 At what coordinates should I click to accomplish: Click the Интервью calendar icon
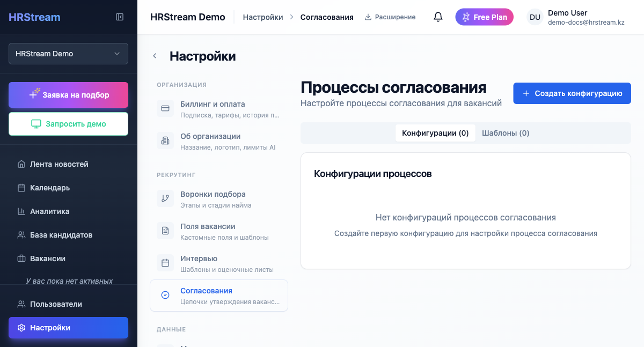tap(165, 263)
